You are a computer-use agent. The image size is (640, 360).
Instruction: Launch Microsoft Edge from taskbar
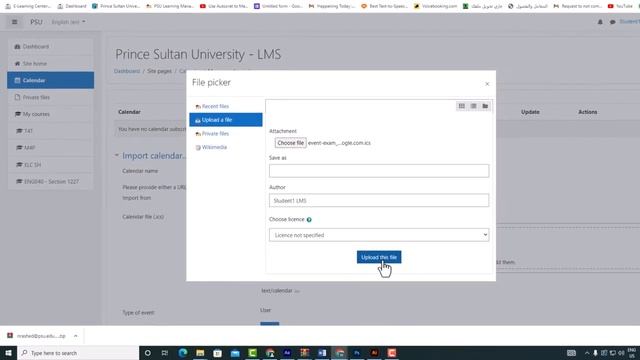point(182,353)
